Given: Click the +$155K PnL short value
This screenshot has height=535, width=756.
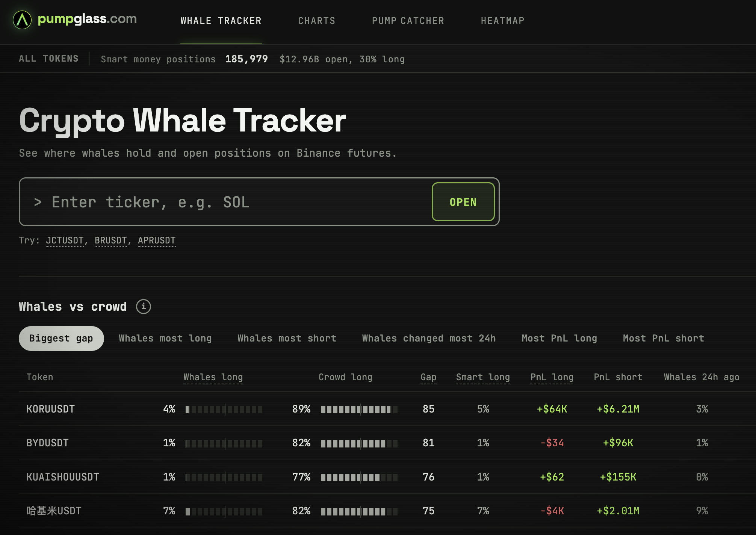Looking at the screenshot, I should point(618,477).
